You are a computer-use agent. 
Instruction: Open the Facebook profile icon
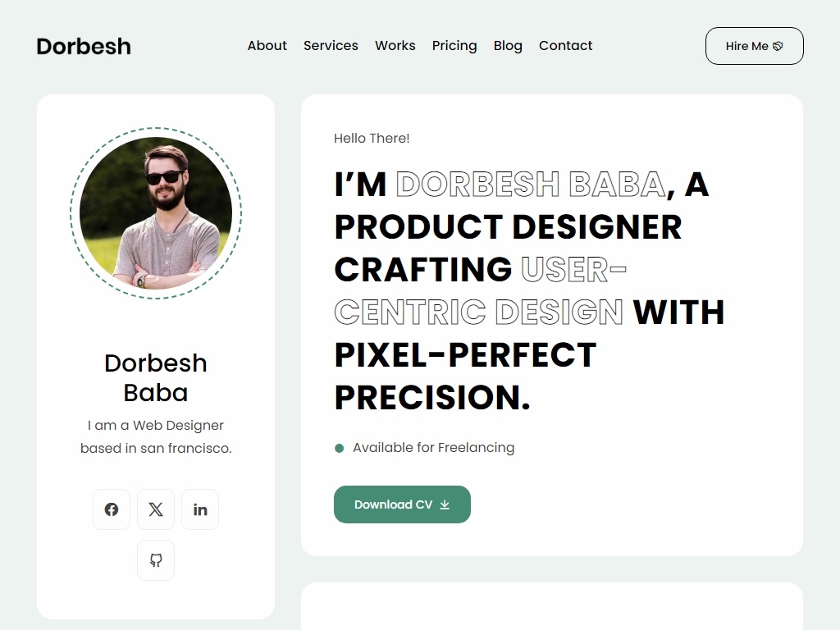pyautogui.click(x=112, y=509)
